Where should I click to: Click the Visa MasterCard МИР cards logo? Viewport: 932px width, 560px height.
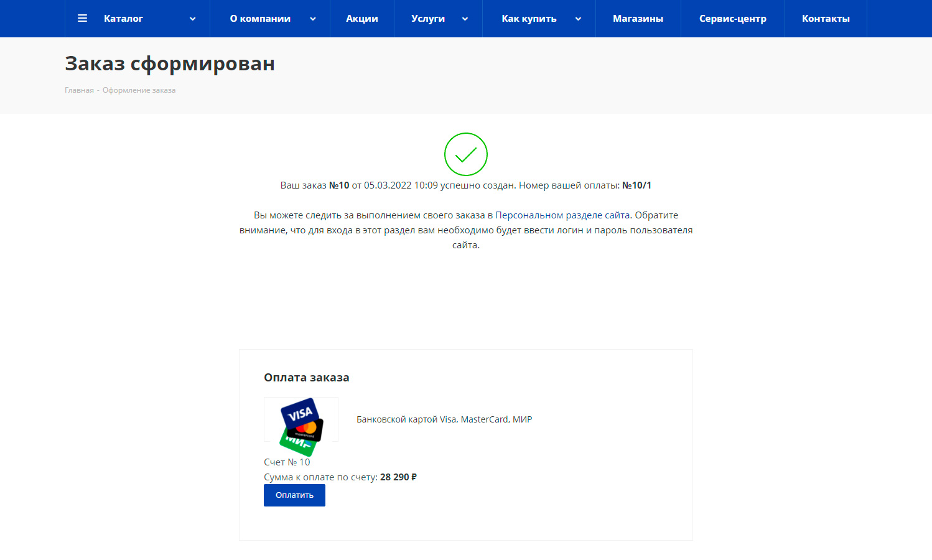coord(301,423)
